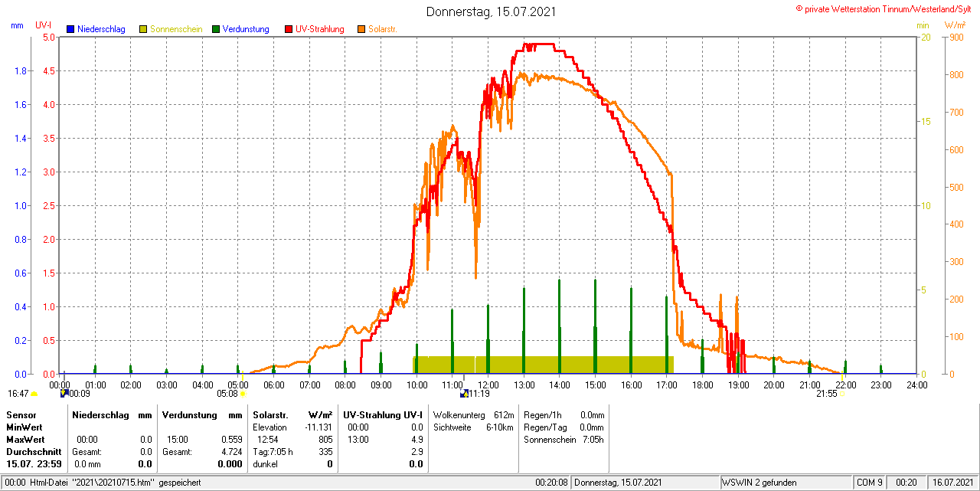Image resolution: width=980 pixels, height=491 pixels.
Task: Select the Solarstr. legend label
Action: 382,29
